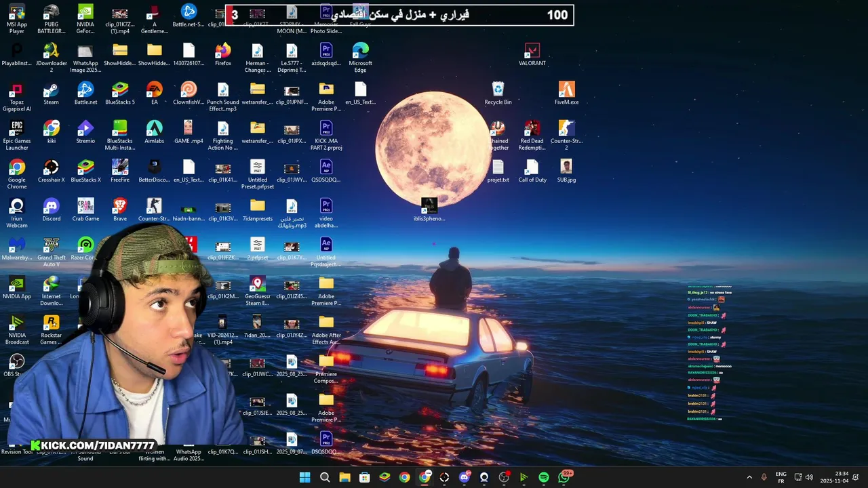This screenshot has width=868, height=488.
Task: Select the KICK .MA PART 2.prproj file
Action: [x=326, y=136]
